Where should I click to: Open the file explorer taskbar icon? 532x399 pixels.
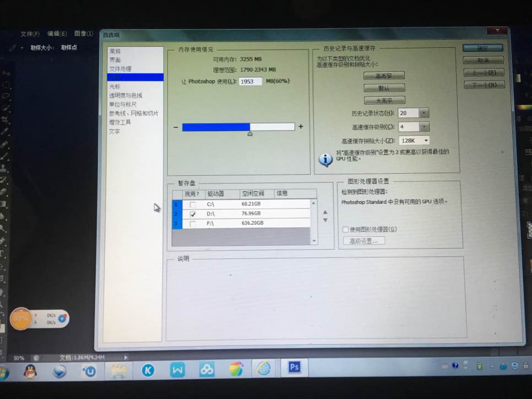point(118,371)
